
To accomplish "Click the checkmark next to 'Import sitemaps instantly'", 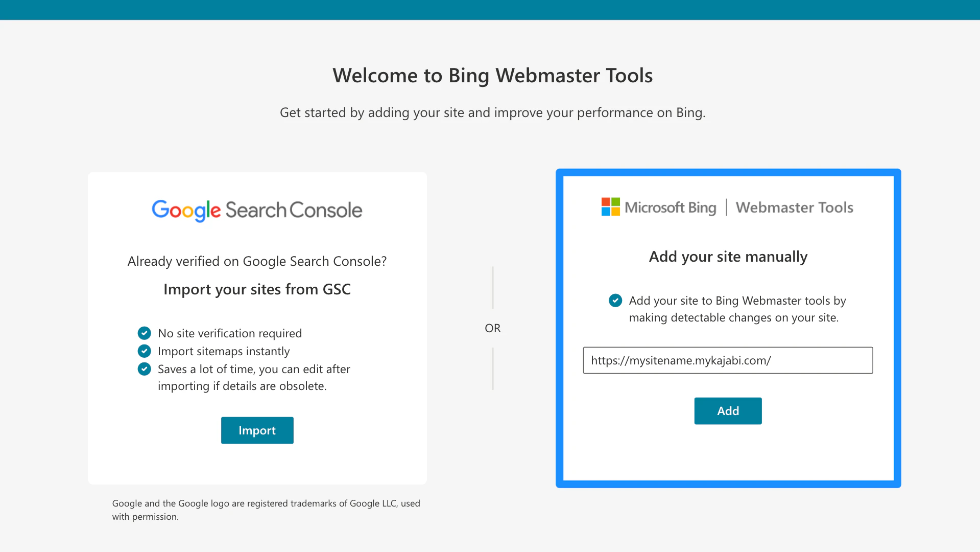I will pos(145,351).
